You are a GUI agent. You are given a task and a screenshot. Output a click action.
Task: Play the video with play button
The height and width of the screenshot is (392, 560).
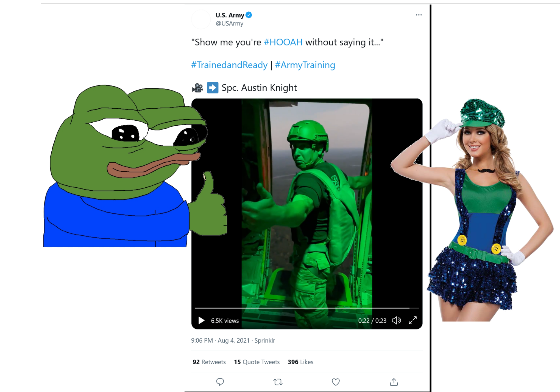(201, 320)
